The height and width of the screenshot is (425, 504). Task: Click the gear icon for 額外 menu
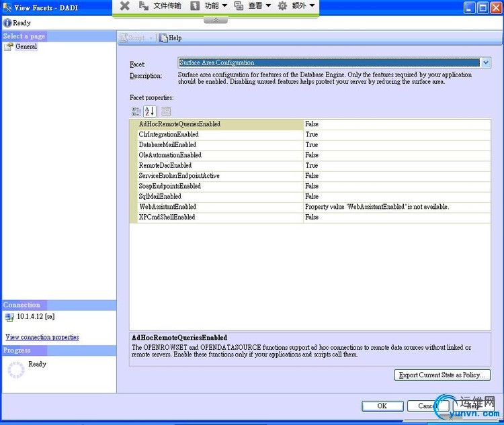pyautogui.click(x=282, y=6)
